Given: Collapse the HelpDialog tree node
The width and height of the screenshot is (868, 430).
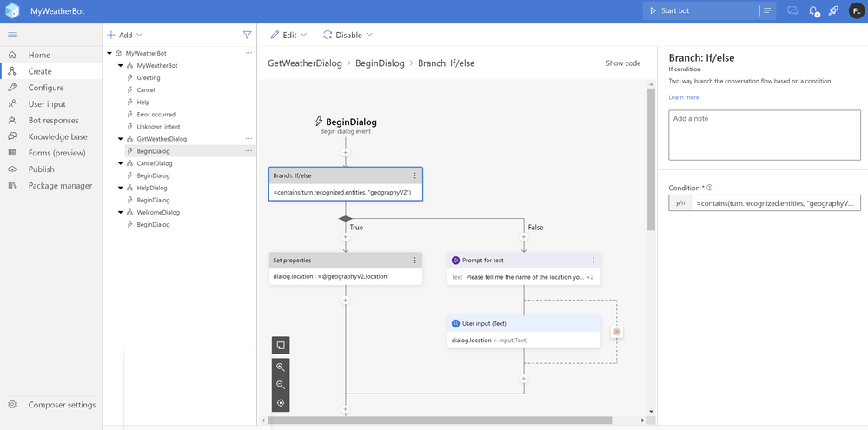Looking at the screenshot, I should (x=120, y=188).
